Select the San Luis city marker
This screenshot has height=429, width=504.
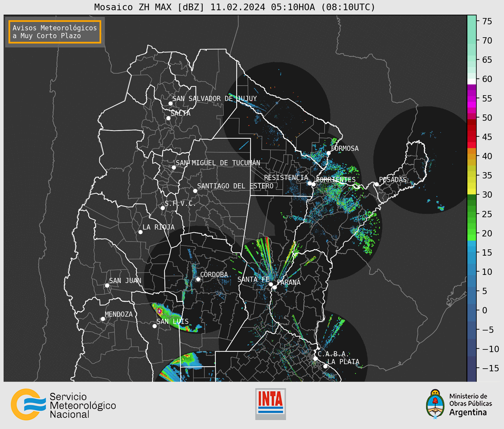(x=154, y=326)
